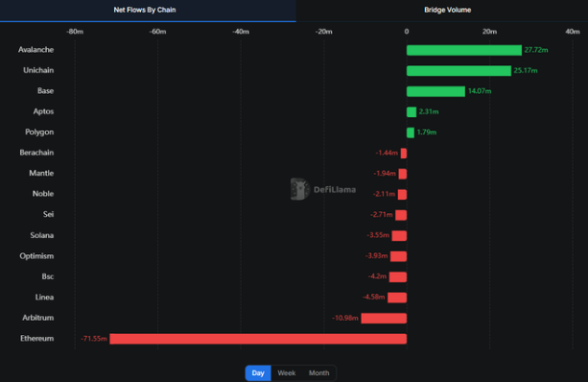Click the -1.44m value label
588x382 pixels.
[387, 153]
